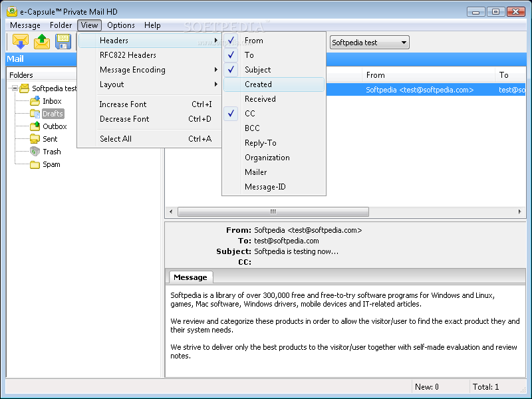Viewport: 532px width, 399px height.
Task: Click the Inbox folder icon
Action: pos(35,101)
